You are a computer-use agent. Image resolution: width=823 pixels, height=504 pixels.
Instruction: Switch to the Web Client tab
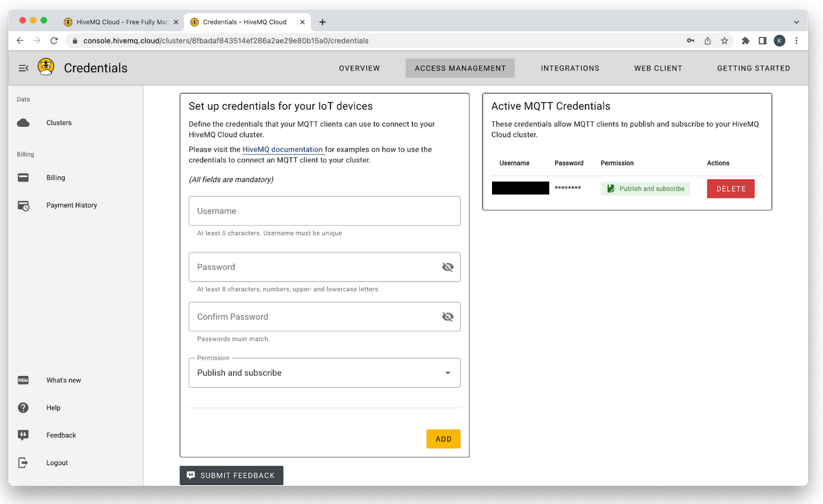pos(658,68)
